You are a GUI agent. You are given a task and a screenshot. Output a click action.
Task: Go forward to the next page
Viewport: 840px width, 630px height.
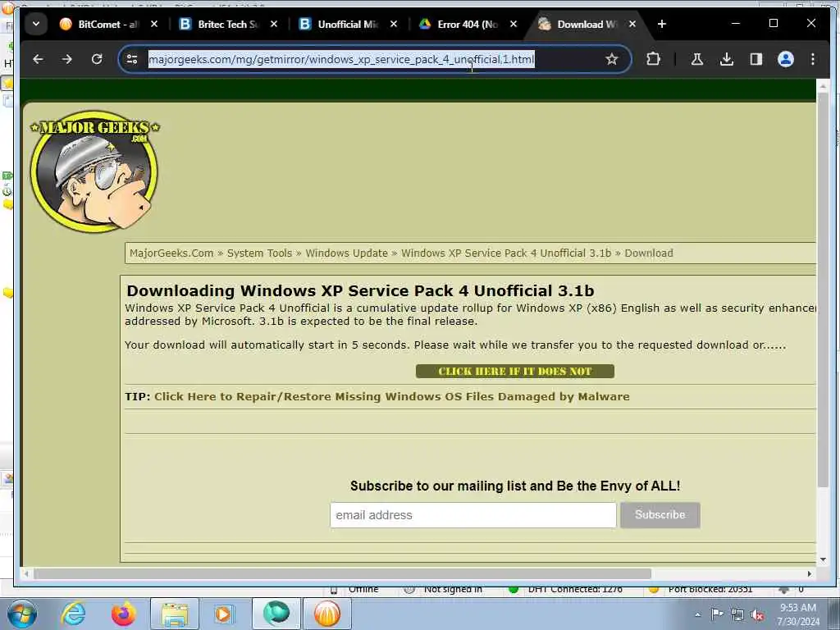(67, 59)
